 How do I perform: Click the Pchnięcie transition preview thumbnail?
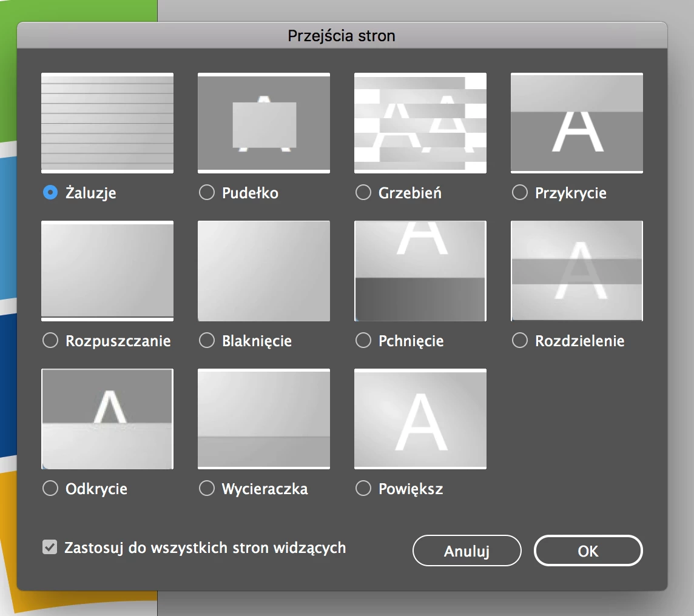tap(420, 271)
